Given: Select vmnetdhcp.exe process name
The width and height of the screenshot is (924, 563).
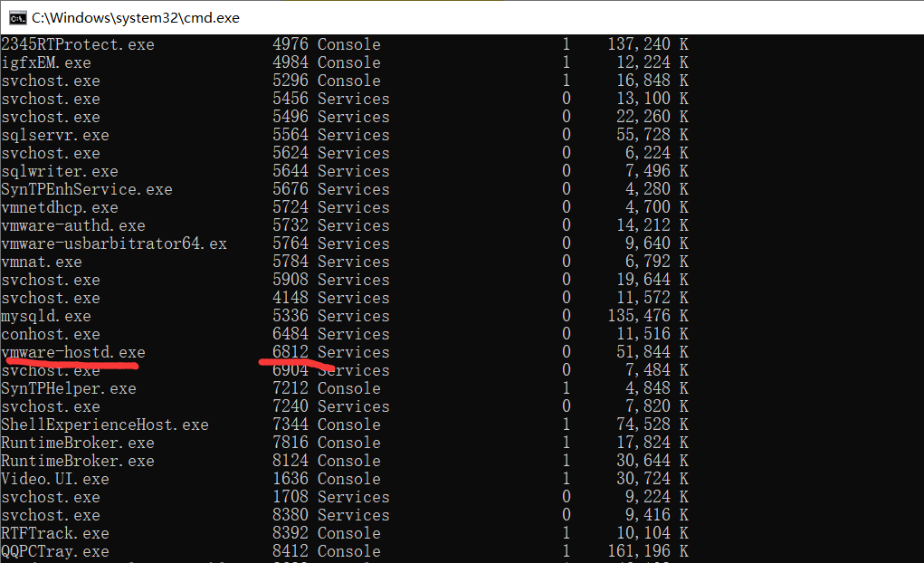Looking at the screenshot, I should (60, 207).
